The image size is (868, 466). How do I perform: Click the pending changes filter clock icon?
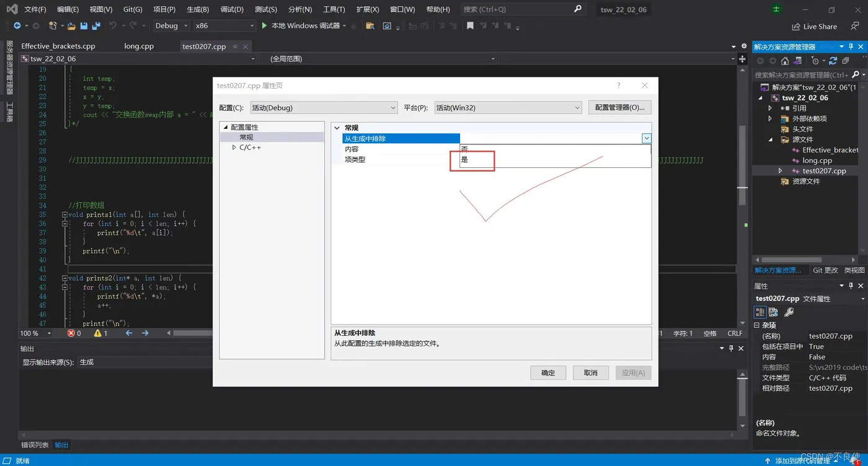point(815,61)
